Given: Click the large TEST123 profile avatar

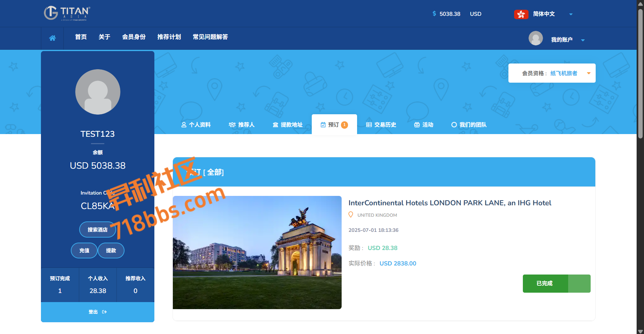Looking at the screenshot, I should pyautogui.click(x=98, y=92).
